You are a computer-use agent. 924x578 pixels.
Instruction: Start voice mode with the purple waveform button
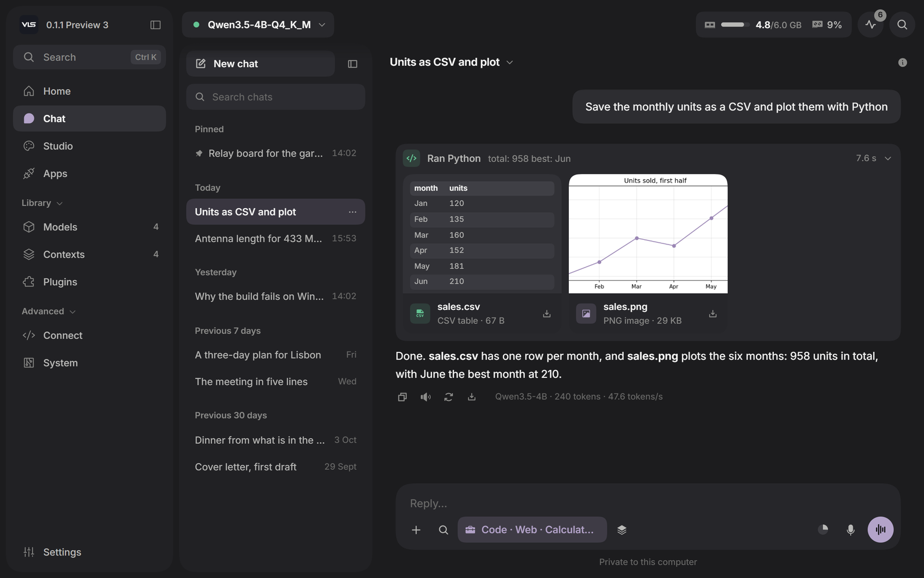[x=880, y=529]
